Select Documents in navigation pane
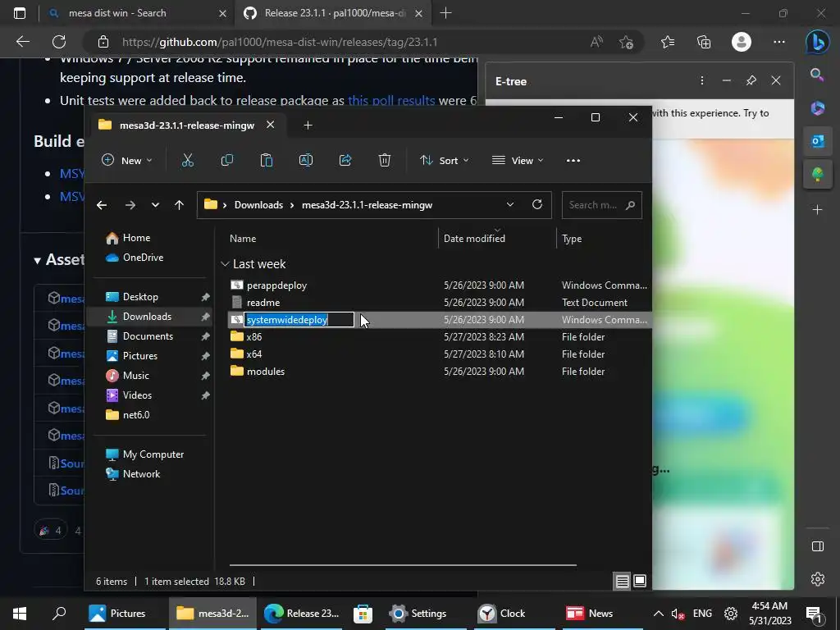This screenshot has width=840, height=630. (148, 336)
